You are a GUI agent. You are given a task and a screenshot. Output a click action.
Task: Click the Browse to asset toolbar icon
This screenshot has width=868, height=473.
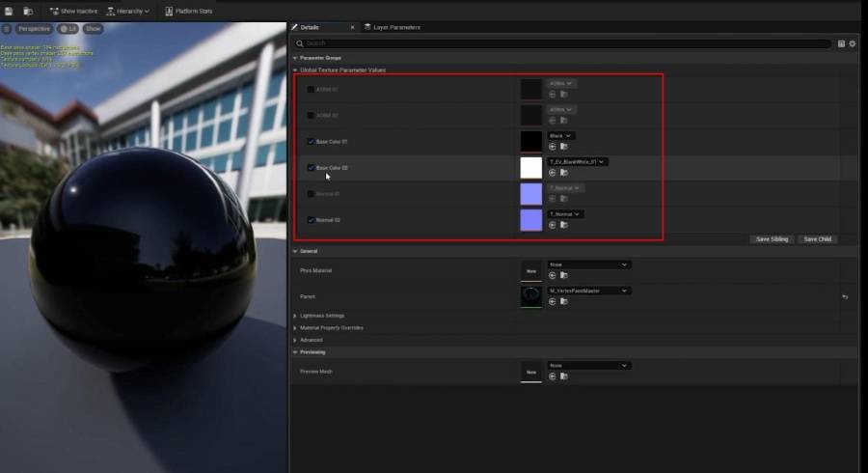coord(28,11)
